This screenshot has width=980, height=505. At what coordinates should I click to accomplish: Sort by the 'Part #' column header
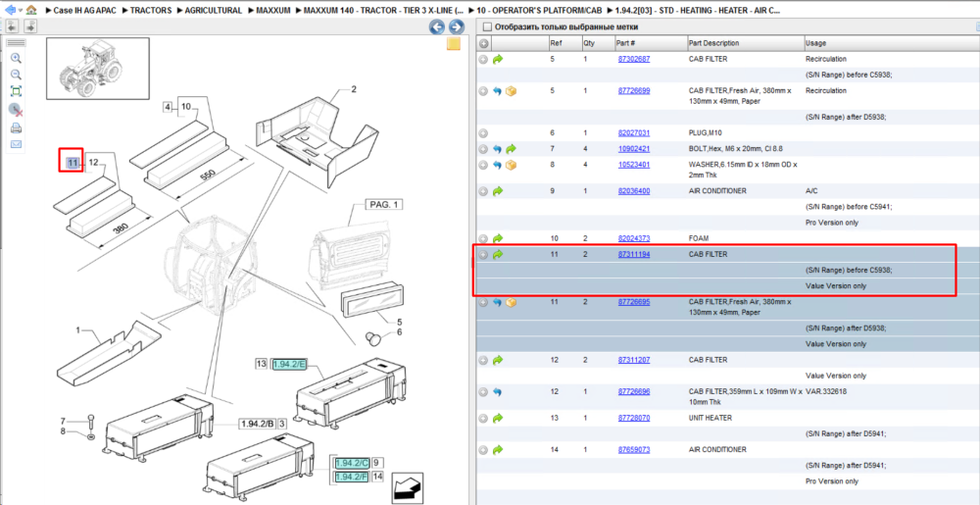point(650,44)
